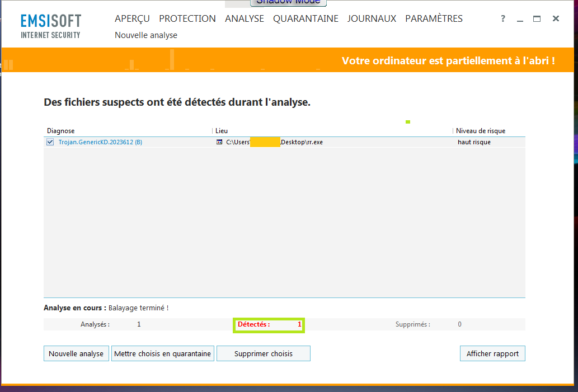Click the Shadow Mode button above the window
This screenshot has width=578, height=392.
(288, 2)
